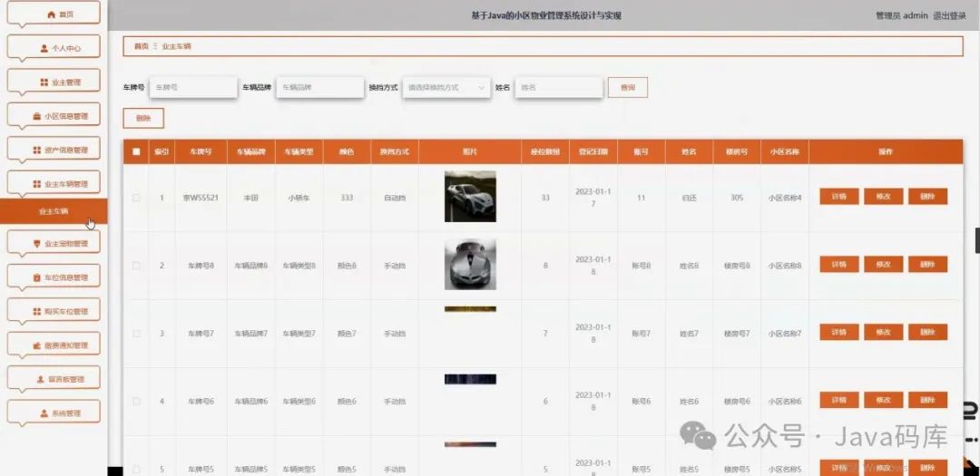Click the grid icon for 资产信息管理

coord(36,150)
